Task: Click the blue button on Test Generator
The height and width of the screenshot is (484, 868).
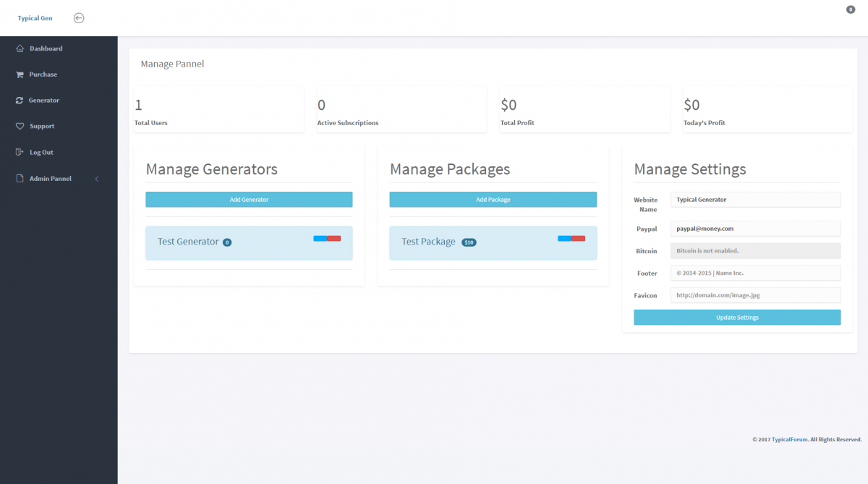Action: pos(320,238)
